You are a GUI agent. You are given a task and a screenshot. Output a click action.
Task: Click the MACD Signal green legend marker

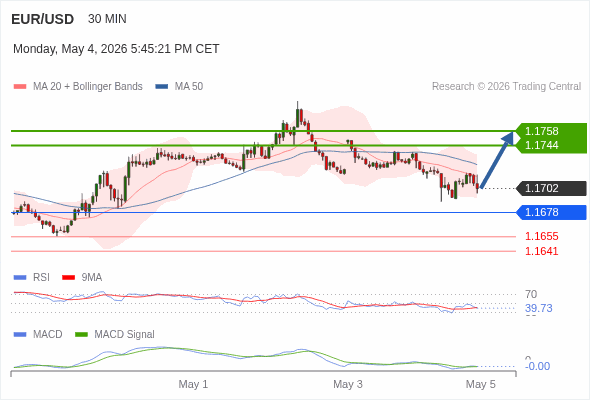[81, 335]
